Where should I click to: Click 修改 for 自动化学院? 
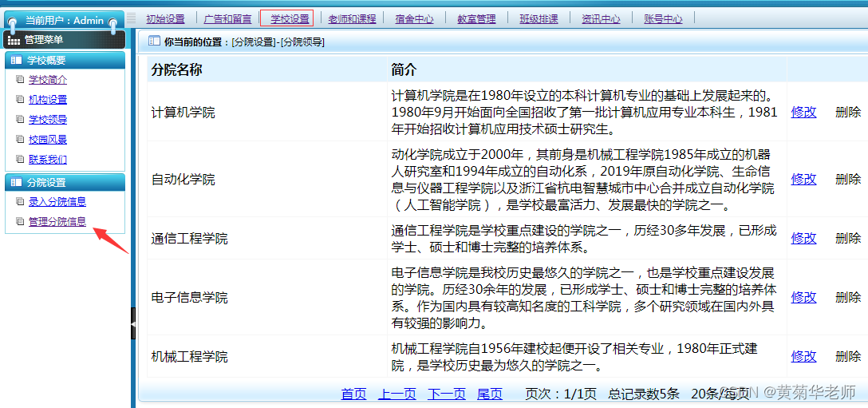pos(804,179)
